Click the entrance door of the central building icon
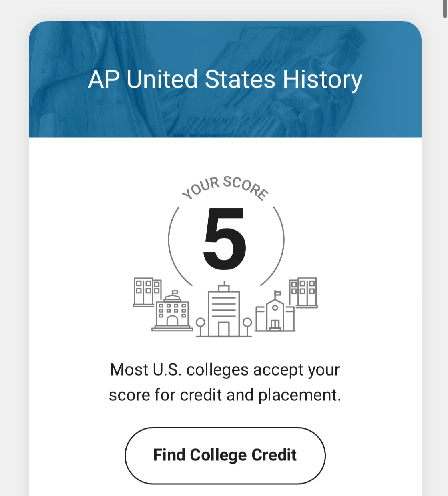448x496 pixels. 224,329
